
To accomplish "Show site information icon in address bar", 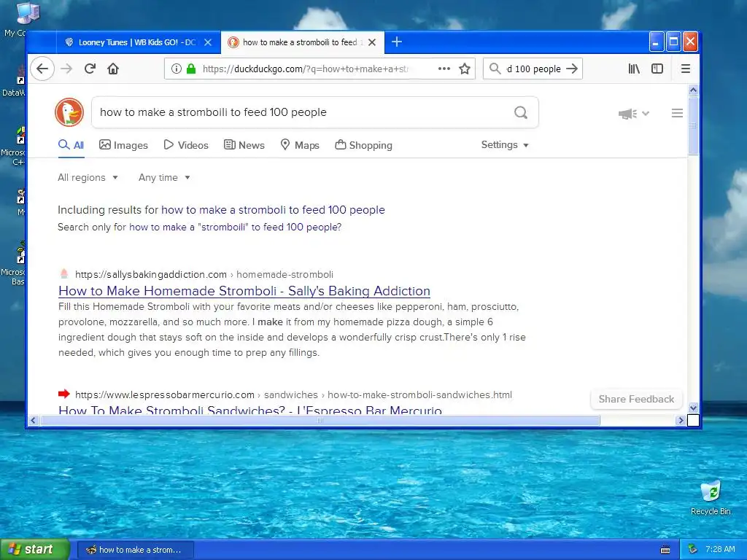I will pyautogui.click(x=177, y=69).
